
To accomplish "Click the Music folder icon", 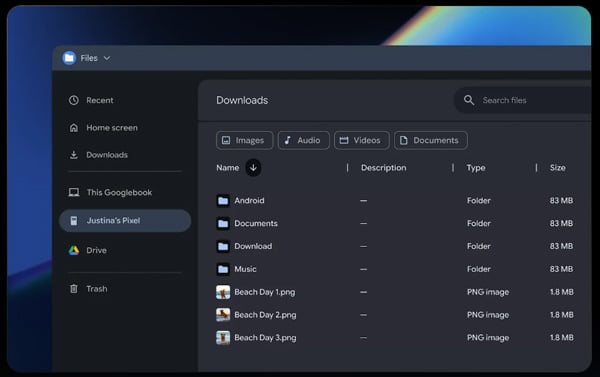I will (x=223, y=269).
